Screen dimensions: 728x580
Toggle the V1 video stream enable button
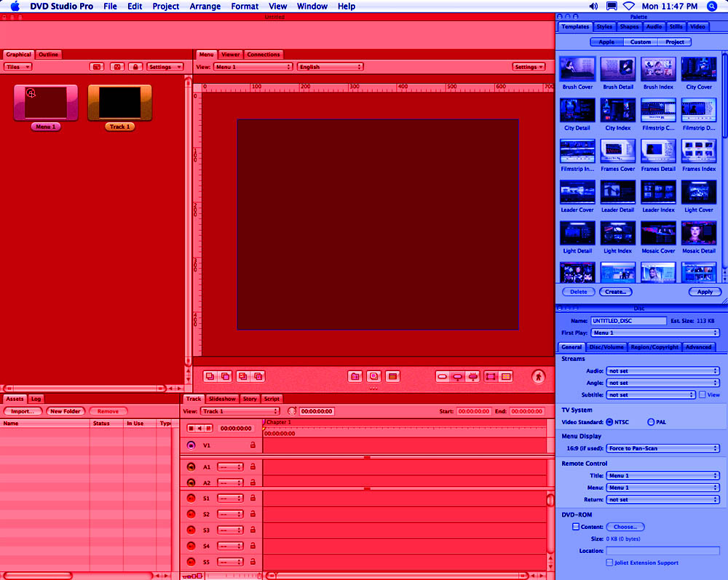coord(191,445)
